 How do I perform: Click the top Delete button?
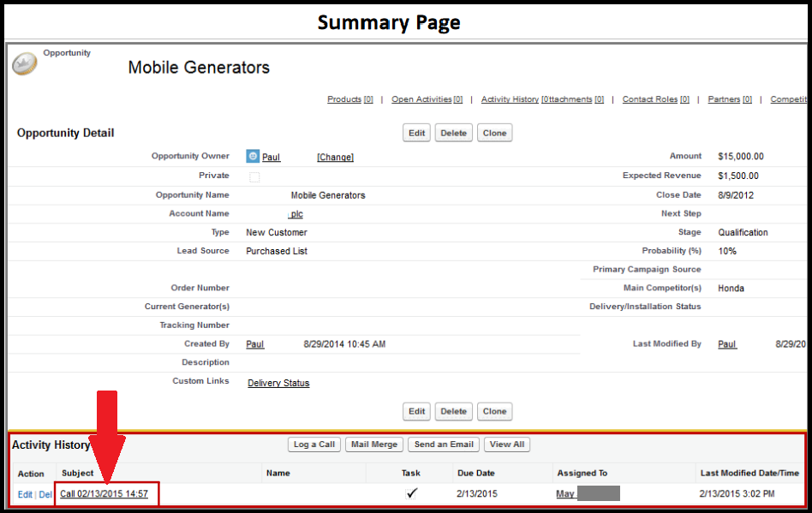[454, 133]
